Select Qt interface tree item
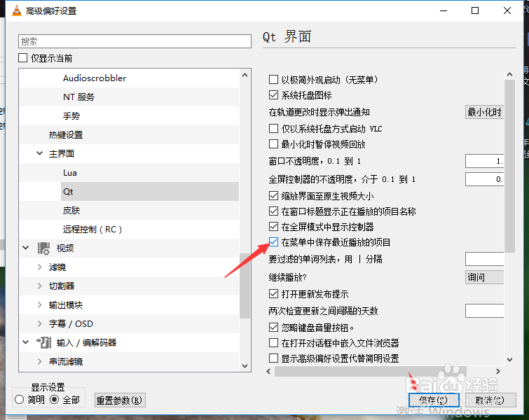Image resolution: width=529 pixels, height=420 pixels. coord(150,192)
